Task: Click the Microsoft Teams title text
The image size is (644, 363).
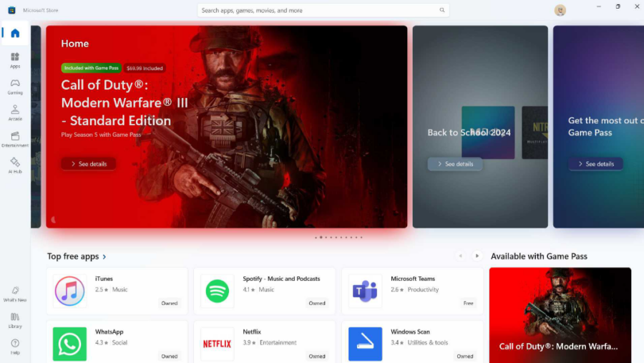Action: pos(413,279)
